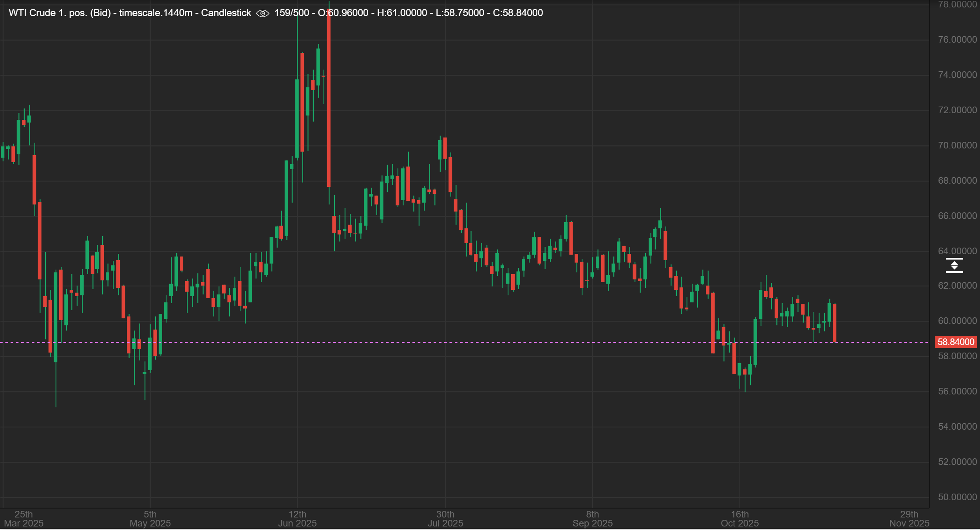Click the 54.00000 price axis label
This screenshot has height=530, width=980.
957,427
